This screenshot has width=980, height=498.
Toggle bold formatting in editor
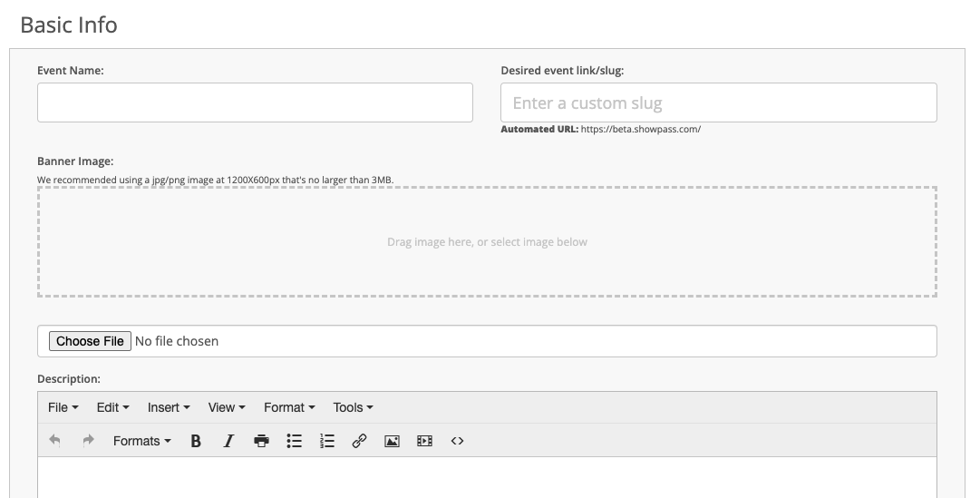(x=196, y=441)
